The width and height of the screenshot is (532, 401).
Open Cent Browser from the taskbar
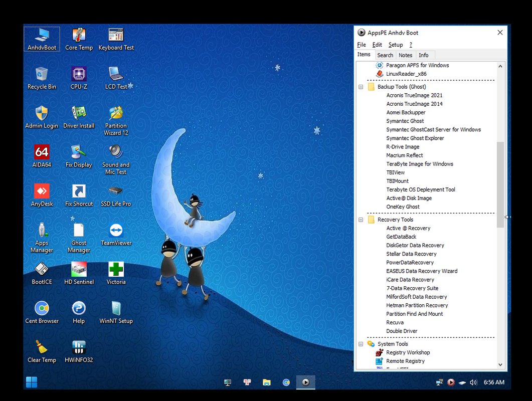point(286,382)
